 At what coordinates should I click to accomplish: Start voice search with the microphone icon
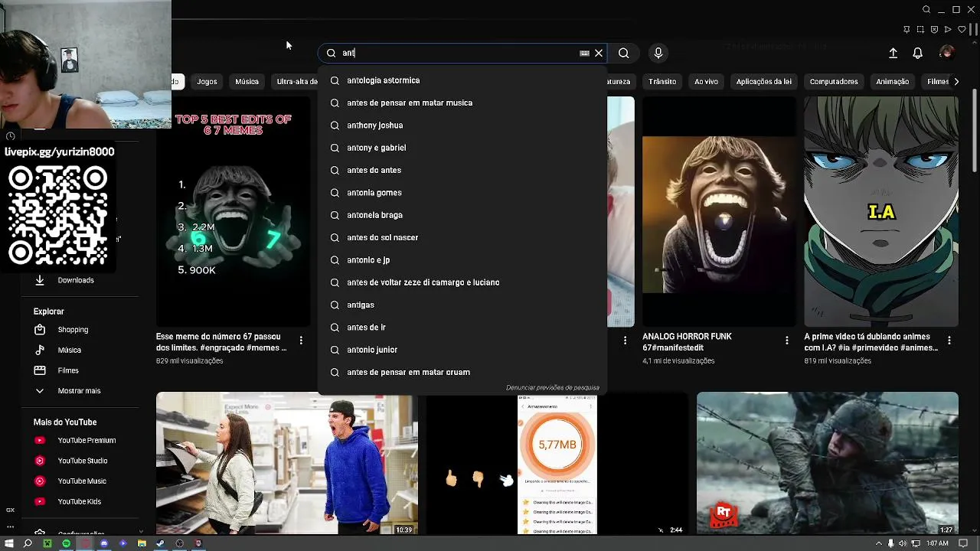[658, 53]
